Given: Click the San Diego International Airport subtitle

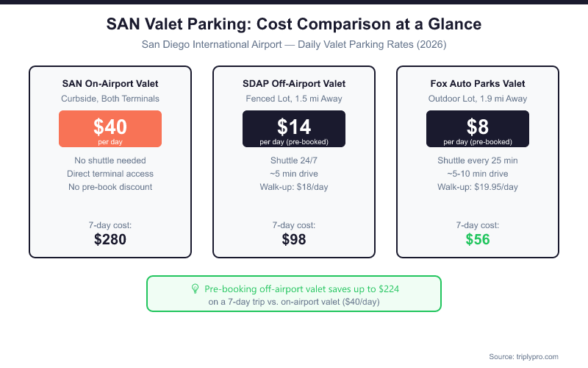Looking at the screenshot, I should click(294, 44).
